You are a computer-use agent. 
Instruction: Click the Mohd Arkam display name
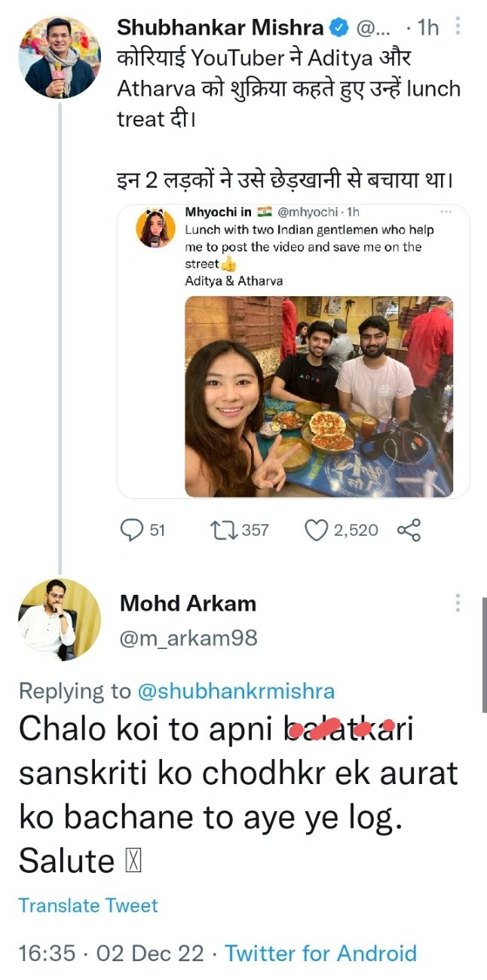click(x=188, y=603)
